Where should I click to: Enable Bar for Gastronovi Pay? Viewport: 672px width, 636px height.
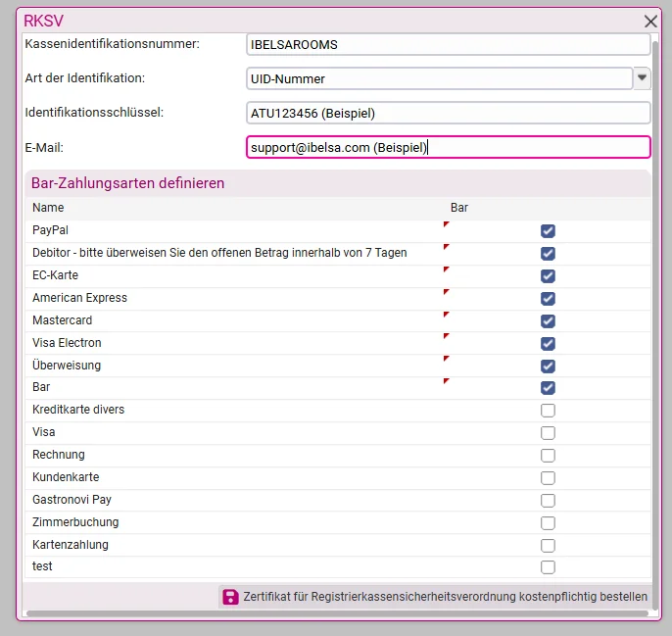(548, 501)
